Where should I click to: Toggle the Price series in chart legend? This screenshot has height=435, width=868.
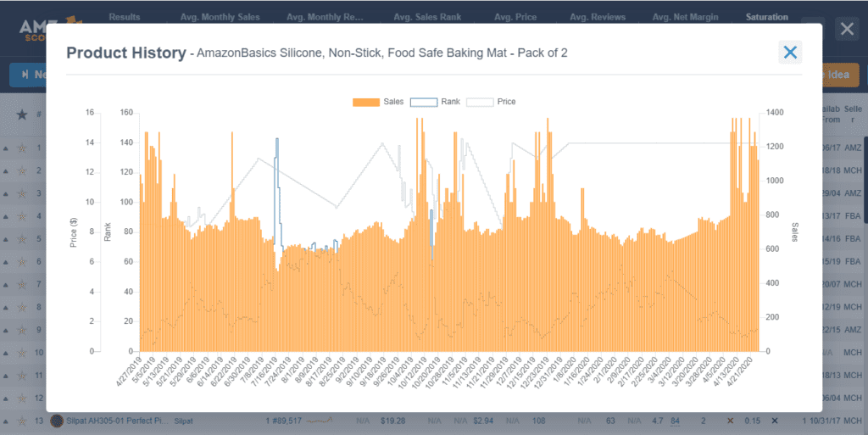tap(491, 102)
